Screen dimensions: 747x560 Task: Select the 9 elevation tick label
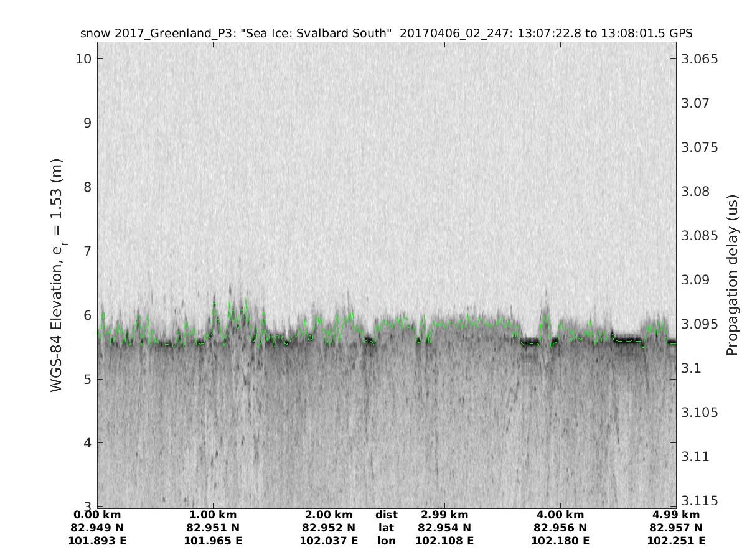pos(88,123)
